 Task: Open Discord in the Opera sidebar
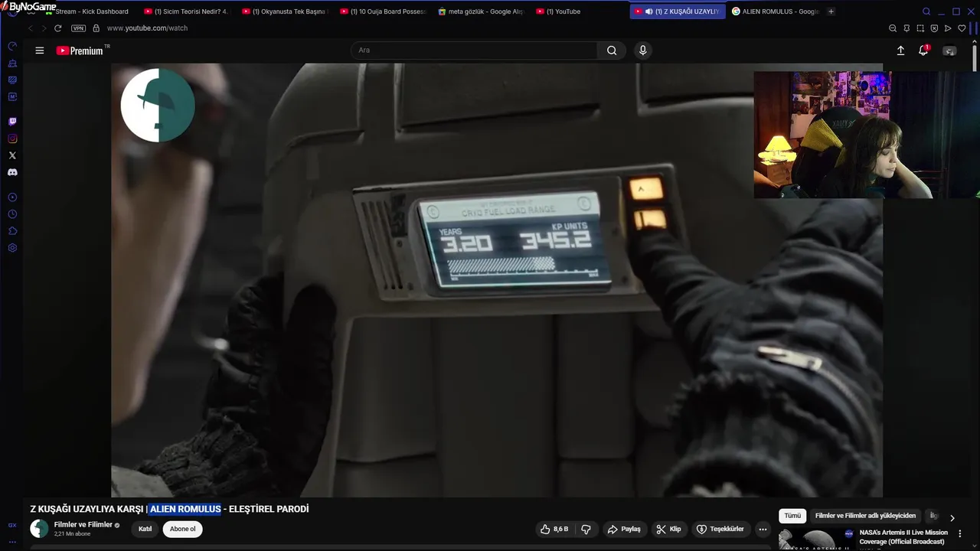(x=12, y=172)
